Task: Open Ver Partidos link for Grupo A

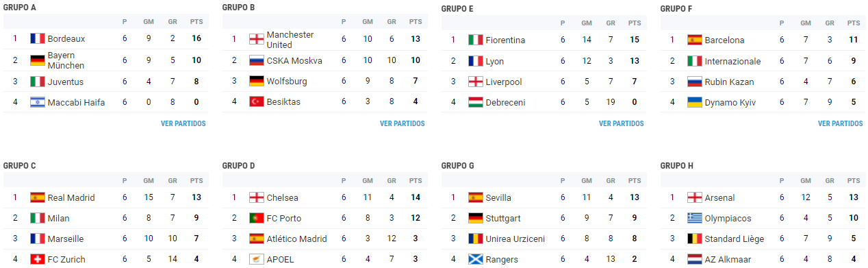Action: click(183, 124)
